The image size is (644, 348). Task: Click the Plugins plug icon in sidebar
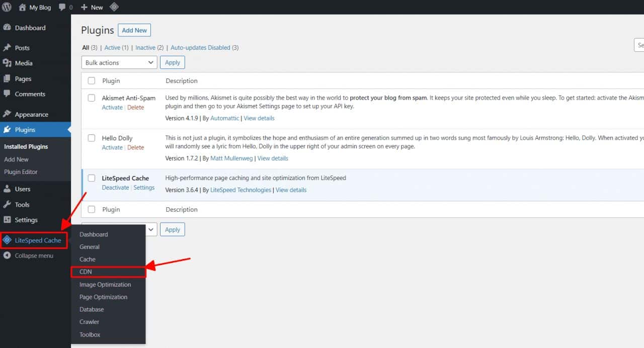(7, 129)
